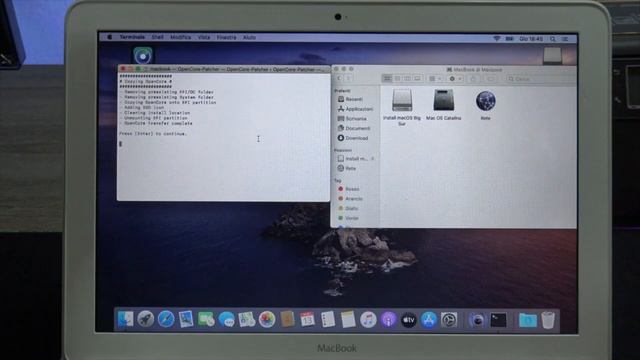Switch Finder to list view
The width and height of the screenshot is (640, 360).
(x=397, y=78)
